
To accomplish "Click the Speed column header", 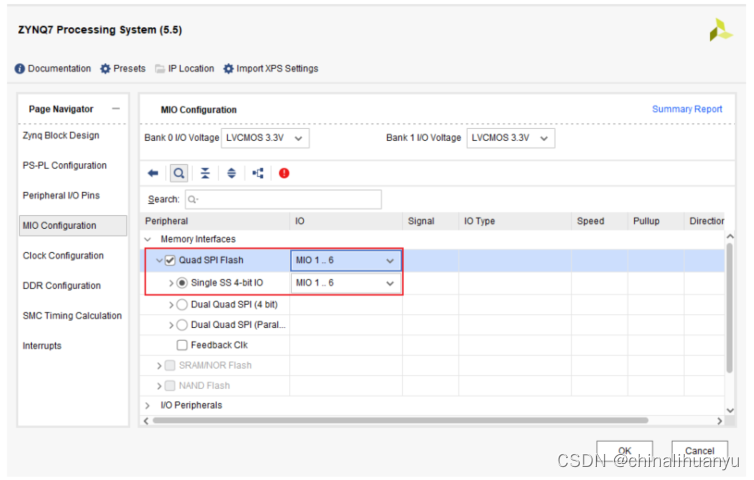I will [x=600, y=221].
